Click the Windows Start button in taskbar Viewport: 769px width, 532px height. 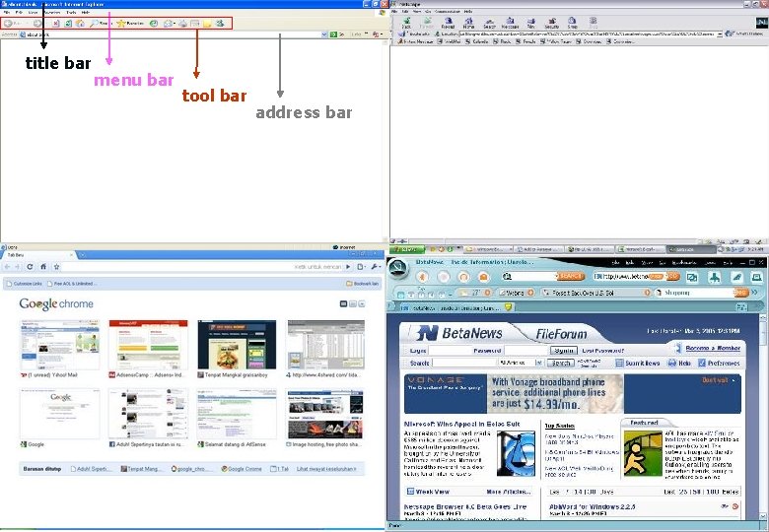[406, 249]
